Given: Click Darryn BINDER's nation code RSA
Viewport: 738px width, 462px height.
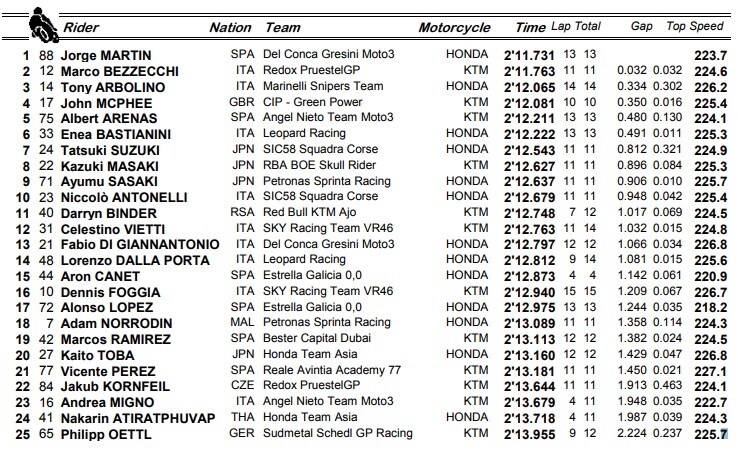Looking at the screenshot, I should [x=242, y=212].
